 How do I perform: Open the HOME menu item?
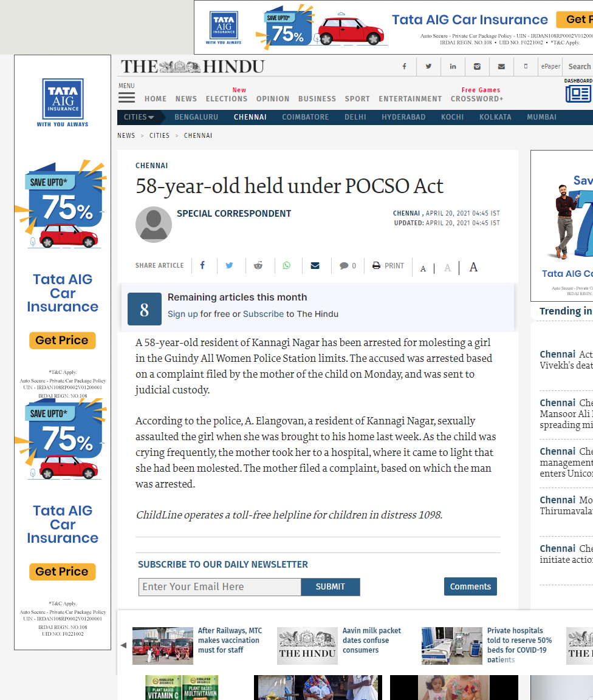pyautogui.click(x=156, y=99)
